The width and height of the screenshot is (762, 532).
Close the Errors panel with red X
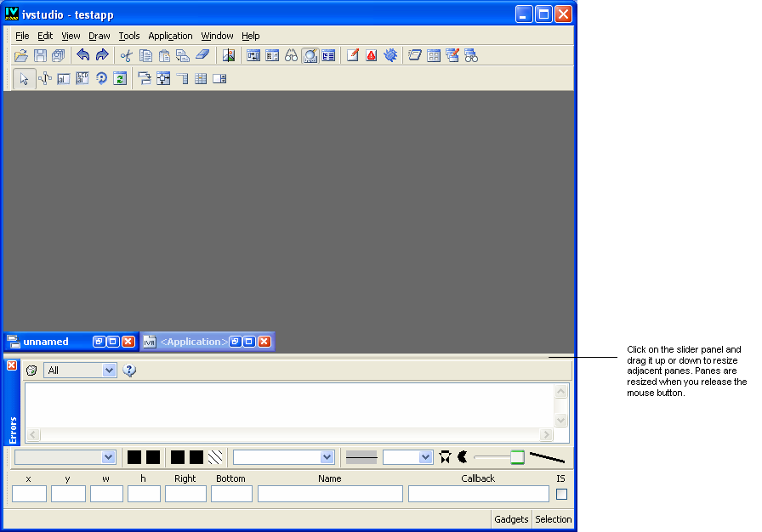(x=12, y=365)
